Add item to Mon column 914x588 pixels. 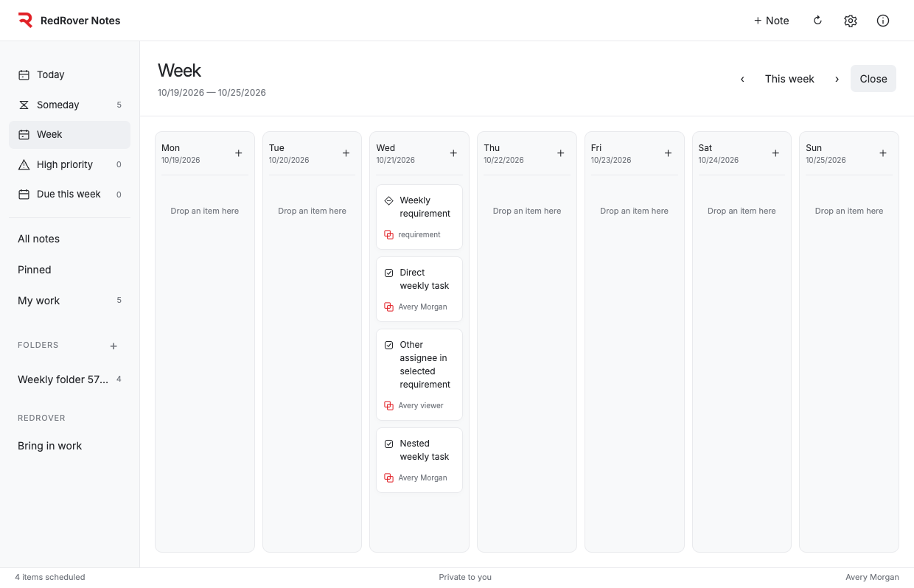(x=238, y=153)
